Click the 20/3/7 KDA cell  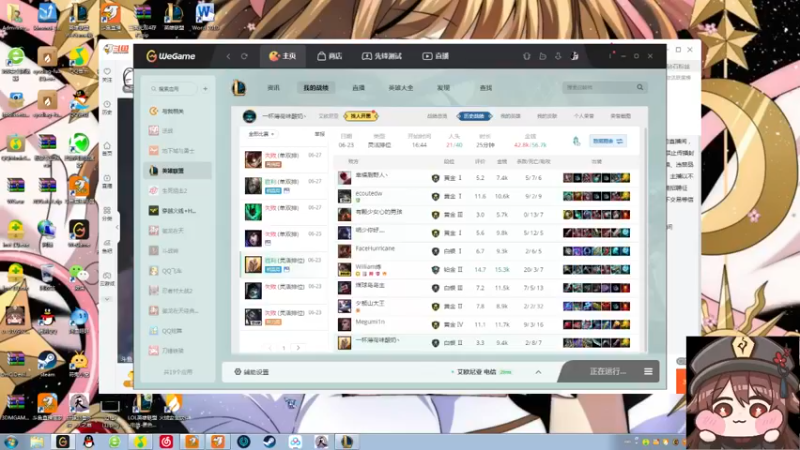[x=533, y=269]
